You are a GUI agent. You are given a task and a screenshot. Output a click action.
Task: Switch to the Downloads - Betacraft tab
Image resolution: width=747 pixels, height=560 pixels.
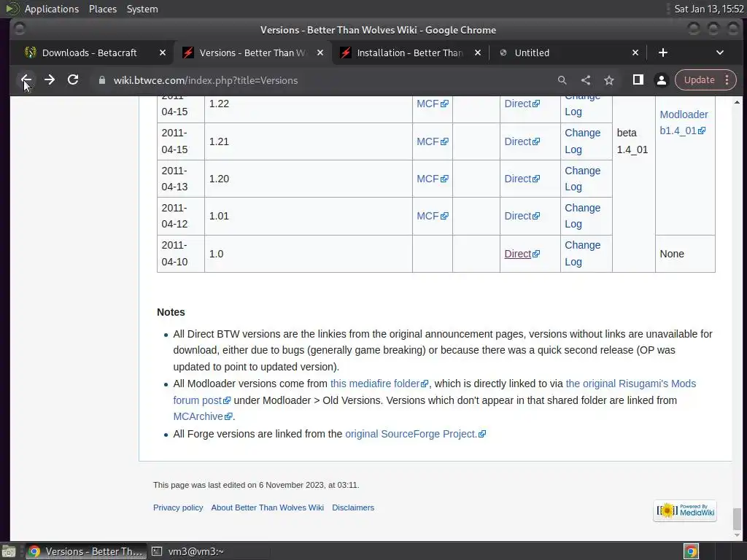(x=89, y=52)
